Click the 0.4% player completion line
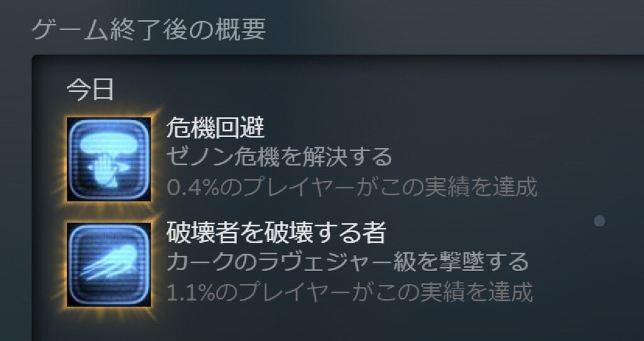This screenshot has height=341, width=644. click(x=352, y=187)
